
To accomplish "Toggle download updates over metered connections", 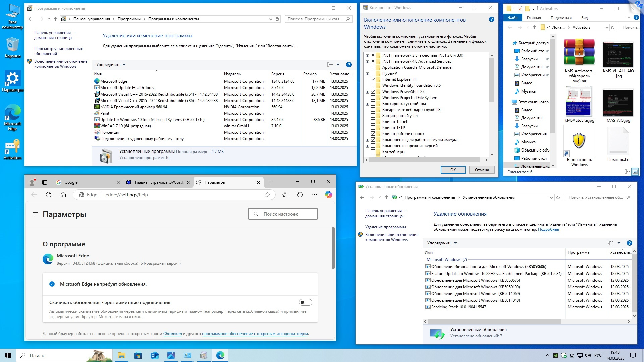I will pyautogui.click(x=305, y=302).
